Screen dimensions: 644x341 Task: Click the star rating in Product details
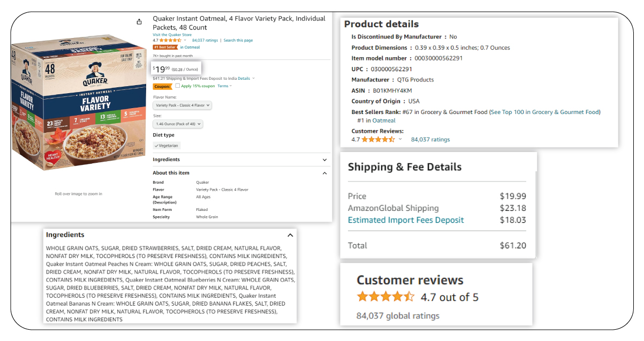[x=378, y=139]
